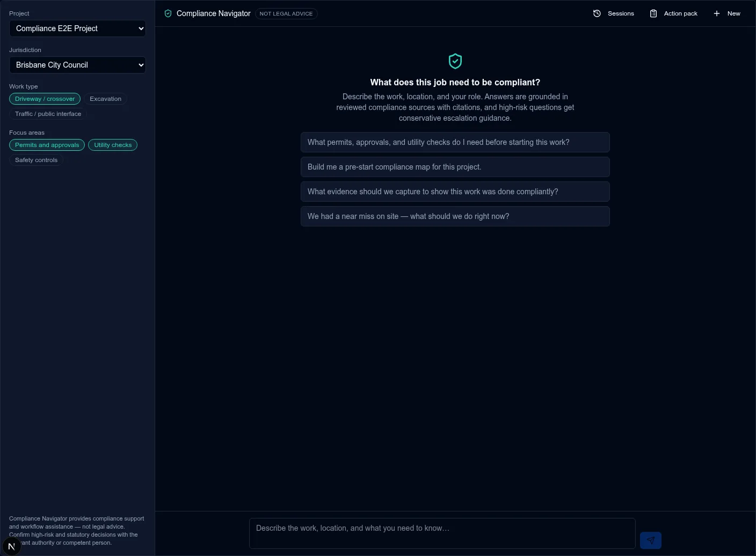Click the sidebar disclaimer about not legal advice
Image resolution: width=756 pixels, height=556 pixels.
point(77,530)
